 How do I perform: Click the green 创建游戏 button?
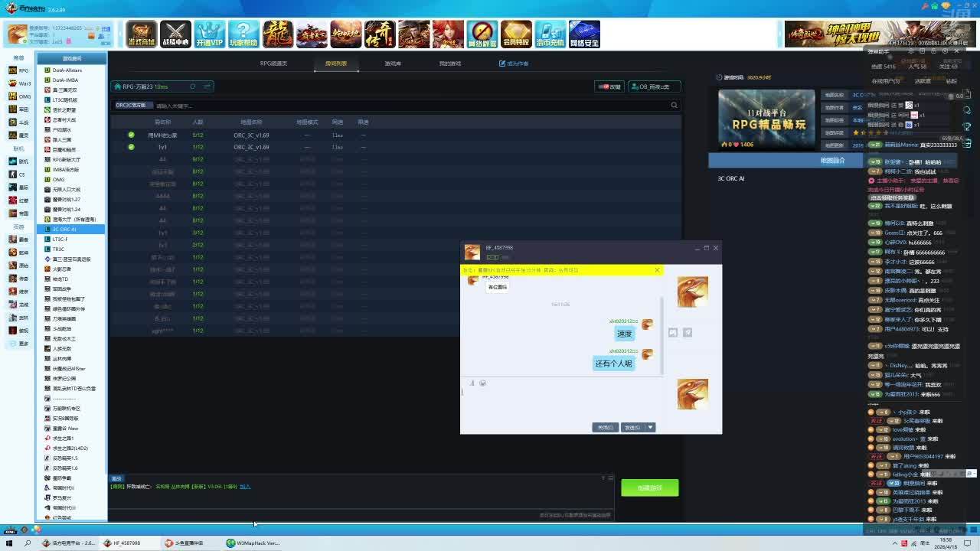[649, 487]
